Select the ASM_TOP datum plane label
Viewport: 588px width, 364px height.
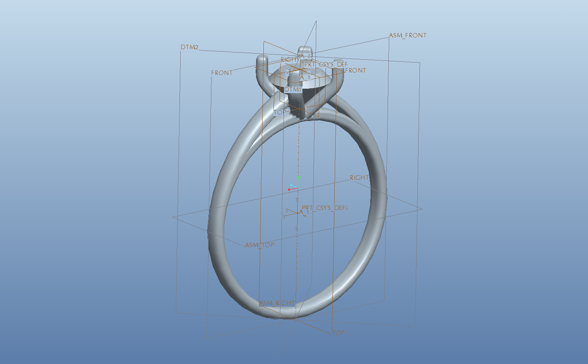coord(260,245)
